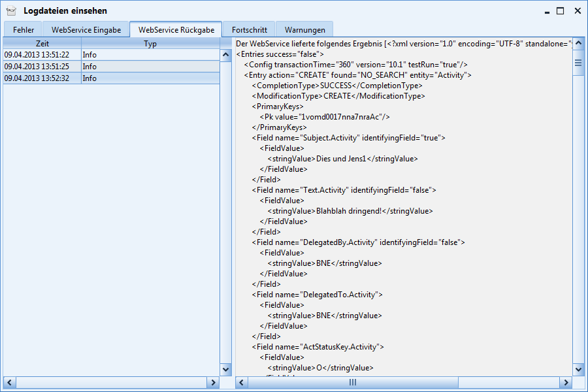Click the XML pane's scroll right arrow
The height and width of the screenshot is (392, 588).
click(565, 382)
